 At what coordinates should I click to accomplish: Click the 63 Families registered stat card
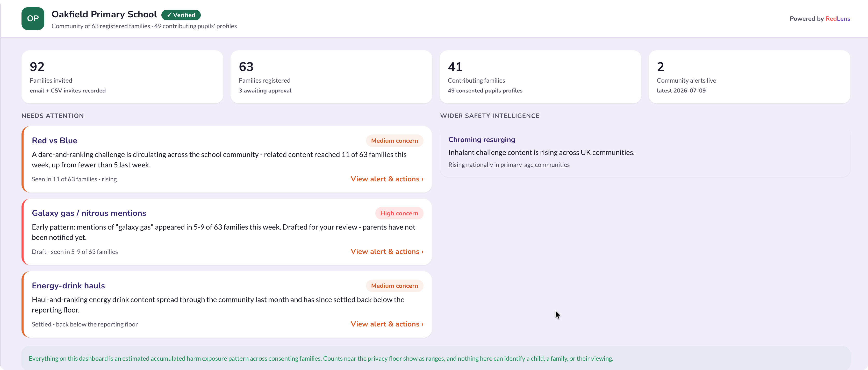tap(331, 77)
